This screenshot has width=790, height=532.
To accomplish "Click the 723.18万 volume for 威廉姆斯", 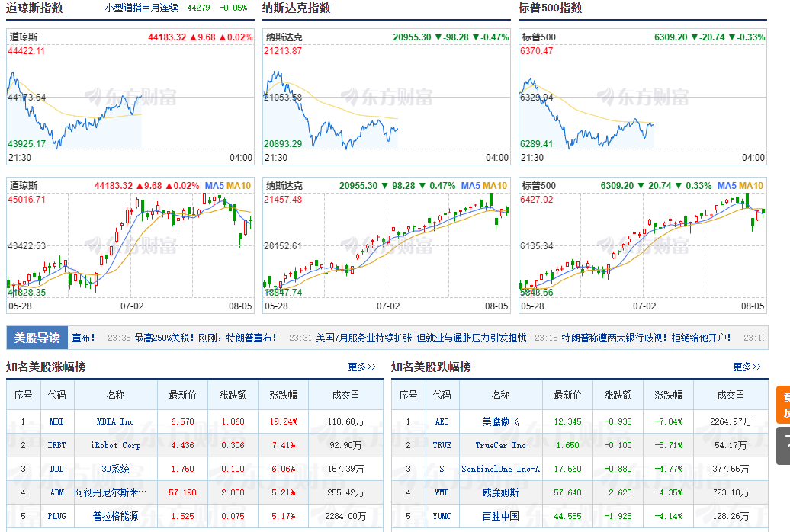I will point(731,492).
